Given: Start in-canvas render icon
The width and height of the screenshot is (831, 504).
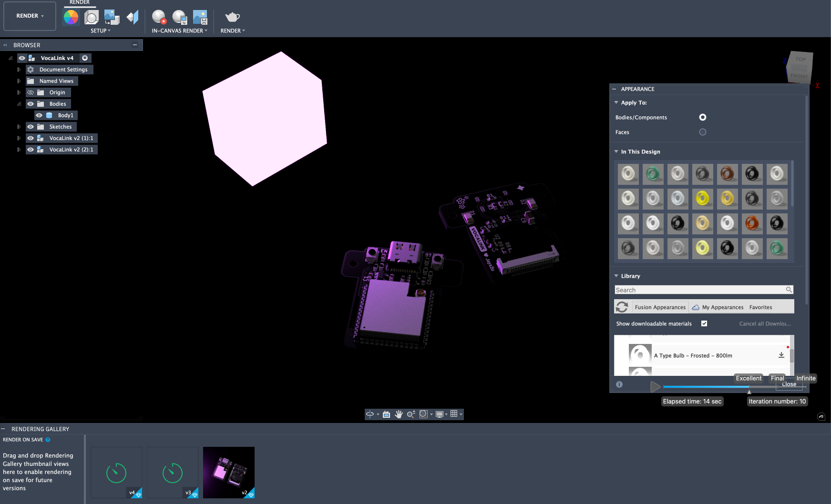Looking at the screenshot, I should pyautogui.click(x=159, y=18).
